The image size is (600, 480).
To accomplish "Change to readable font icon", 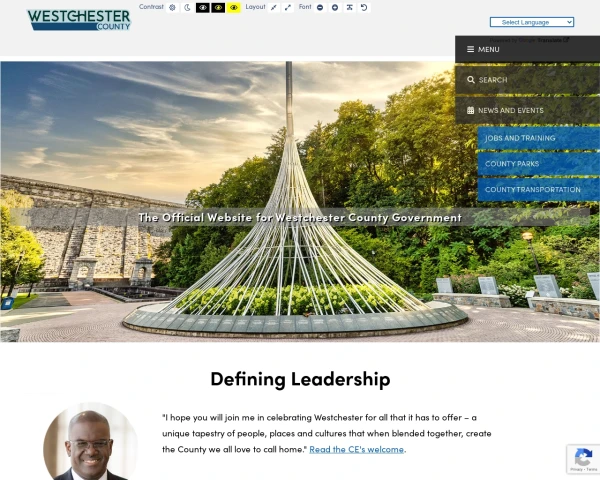I will (349, 8).
